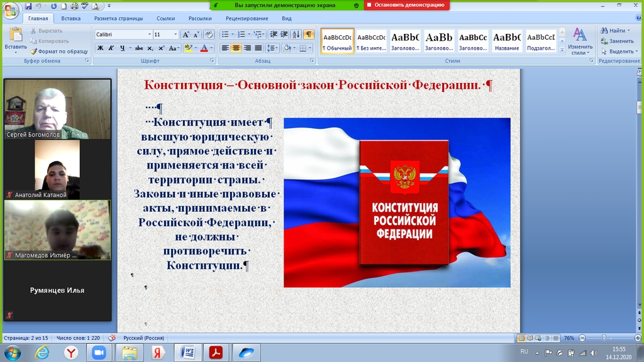Select Format Painter (Формат по образцу)
The width and height of the screenshot is (644, 362).
pos(59,52)
